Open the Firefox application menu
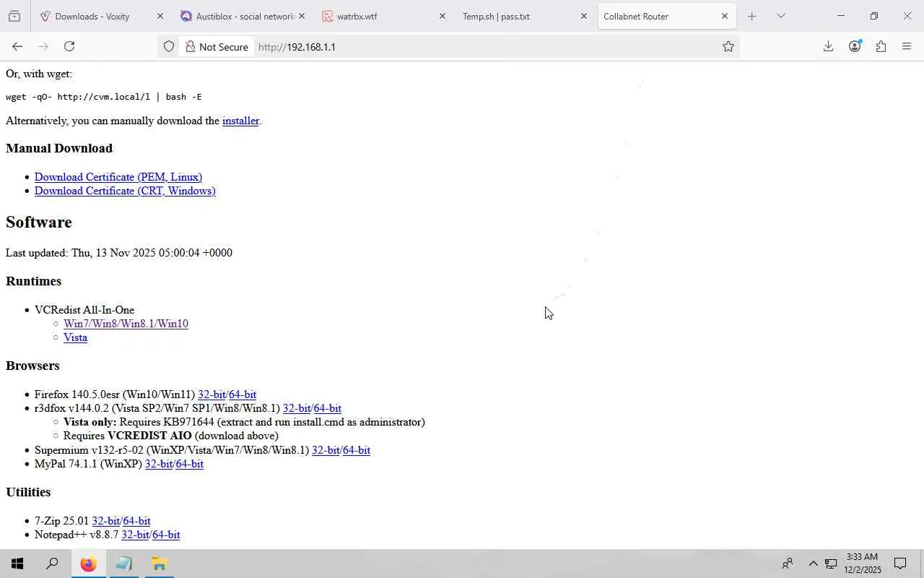 pyautogui.click(x=907, y=46)
